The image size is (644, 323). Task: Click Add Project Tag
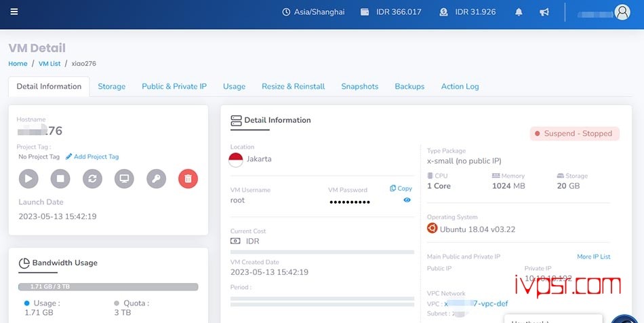[92, 157]
